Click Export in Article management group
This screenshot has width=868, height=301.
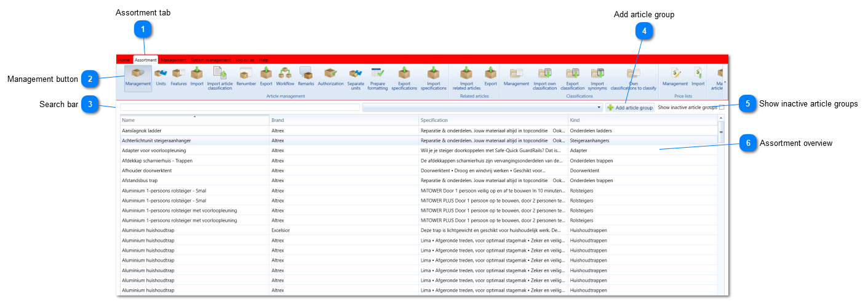tap(266, 76)
